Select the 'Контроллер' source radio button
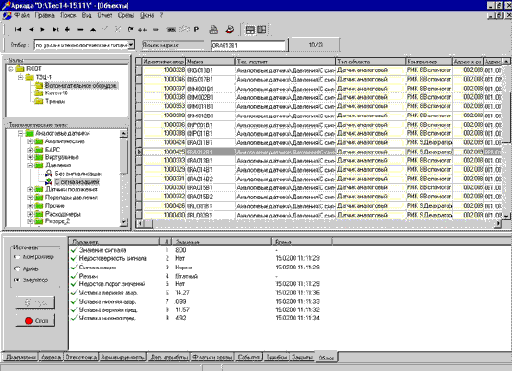Image resolution: width=512 pixels, height=371 pixels. point(17,257)
